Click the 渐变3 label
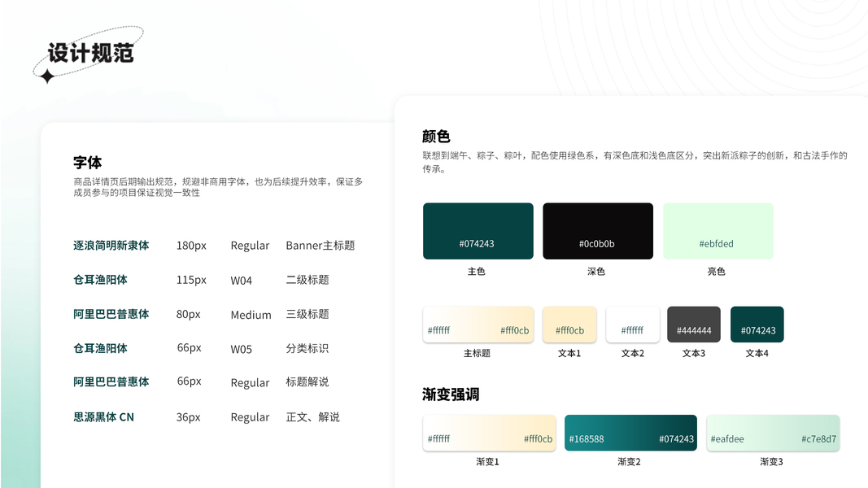Screen dimensions: 868x488 click(x=772, y=461)
